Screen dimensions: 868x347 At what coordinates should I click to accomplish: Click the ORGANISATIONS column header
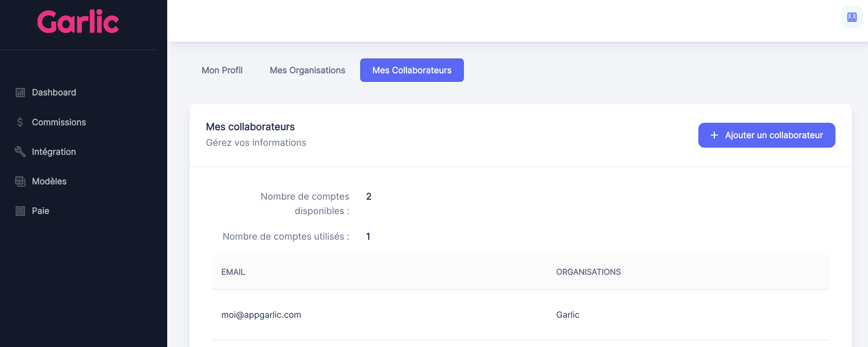click(x=588, y=272)
